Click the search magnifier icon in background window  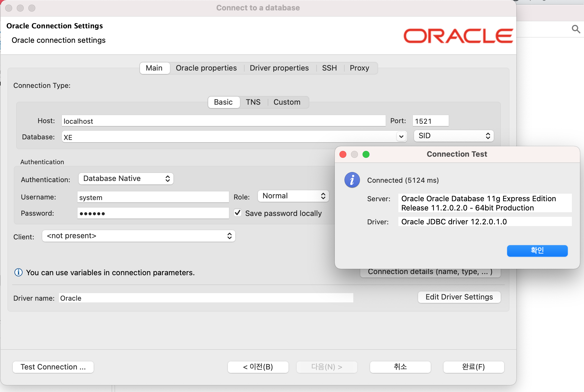576,29
